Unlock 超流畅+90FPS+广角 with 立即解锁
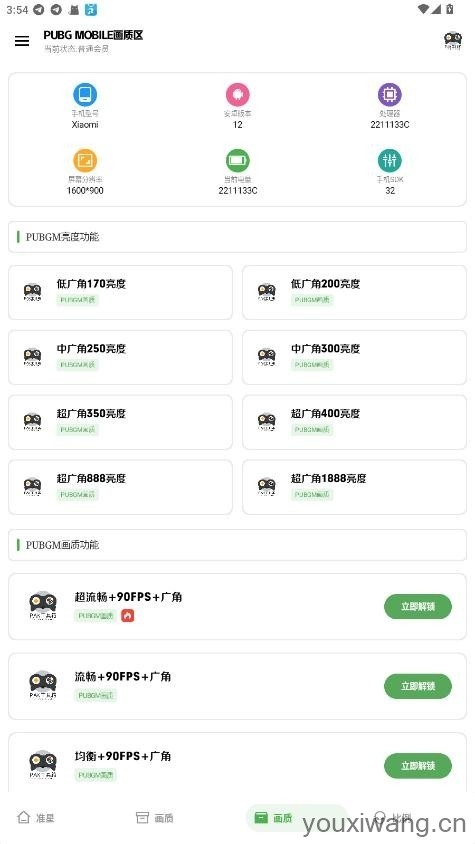This screenshot has height=844, width=475. [x=418, y=607]
